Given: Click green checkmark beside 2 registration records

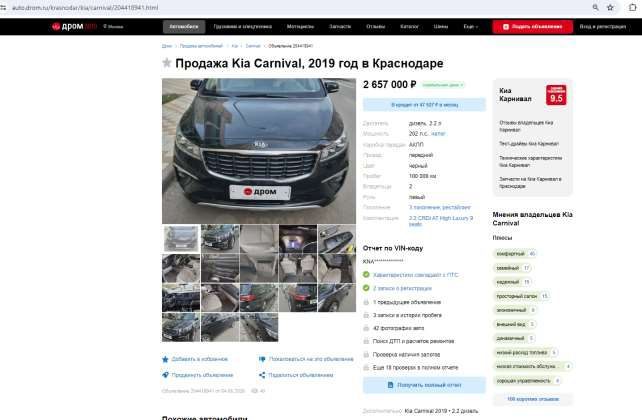Looking at the screenshot, I should [366, 288].
